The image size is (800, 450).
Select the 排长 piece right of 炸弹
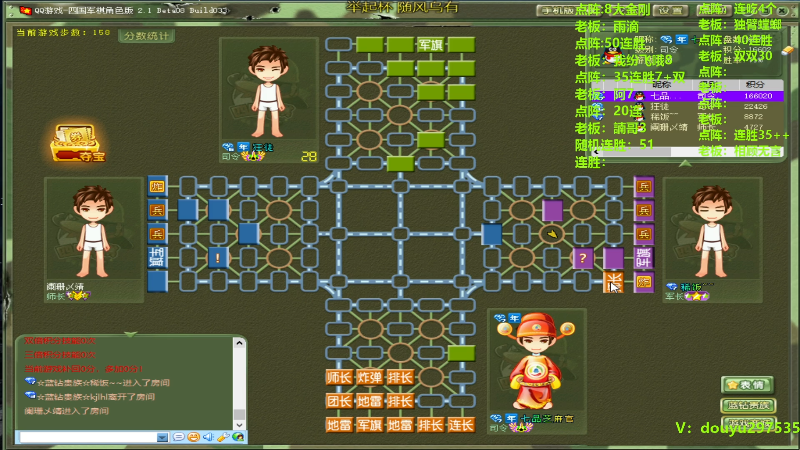pyautogui.click(x=400, y=378)
